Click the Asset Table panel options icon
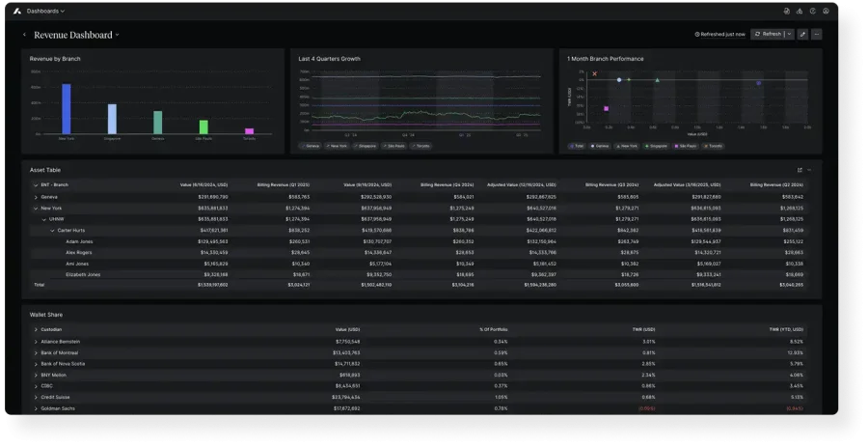This screenshot has width=868, height=447. pyautogui.click(x=810, y=170)
